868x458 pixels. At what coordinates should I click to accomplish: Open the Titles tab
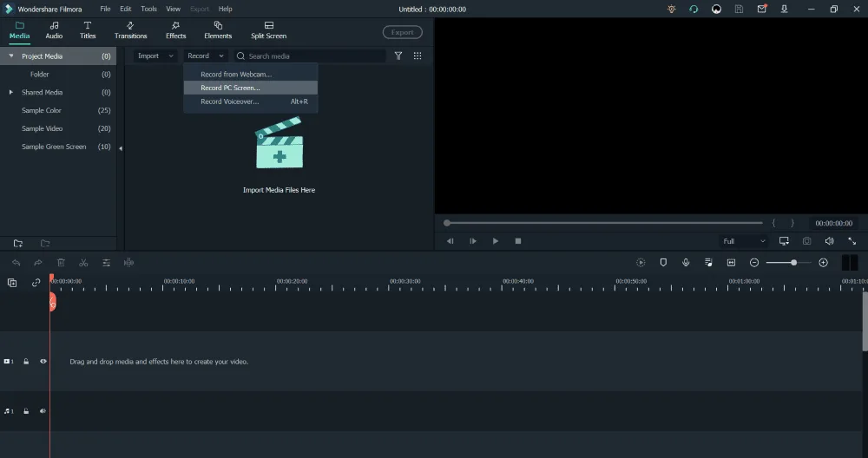pos(88,30)
